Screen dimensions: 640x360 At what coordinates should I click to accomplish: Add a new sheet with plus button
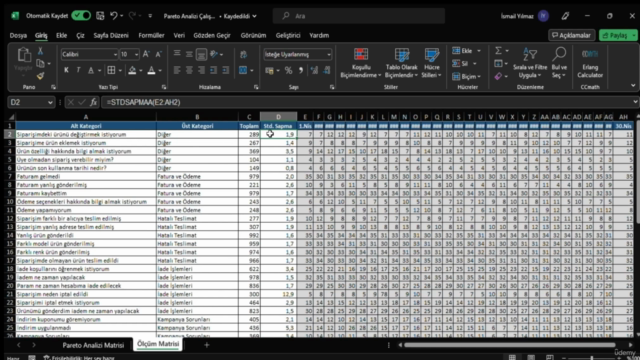(x=207, y=345)
